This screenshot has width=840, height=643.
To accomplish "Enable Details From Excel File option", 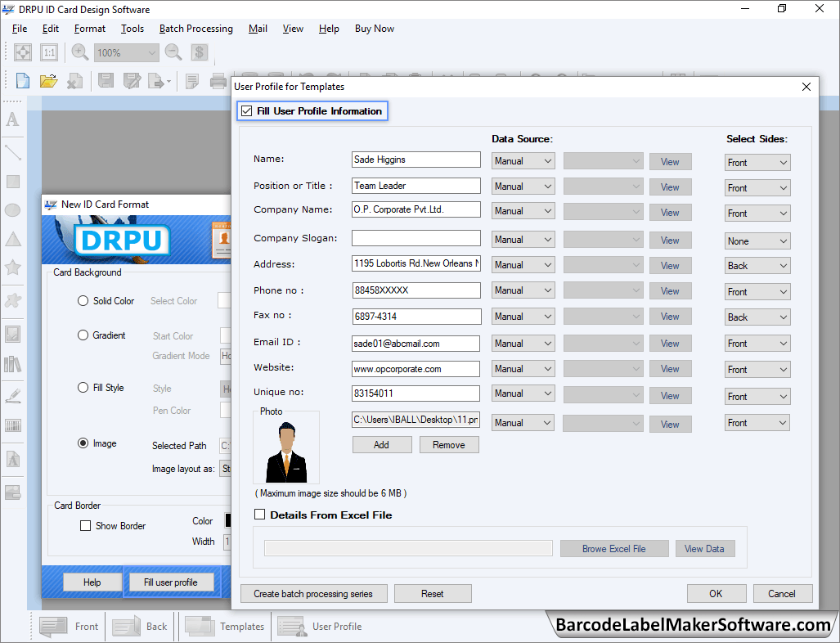I will 259,515.
